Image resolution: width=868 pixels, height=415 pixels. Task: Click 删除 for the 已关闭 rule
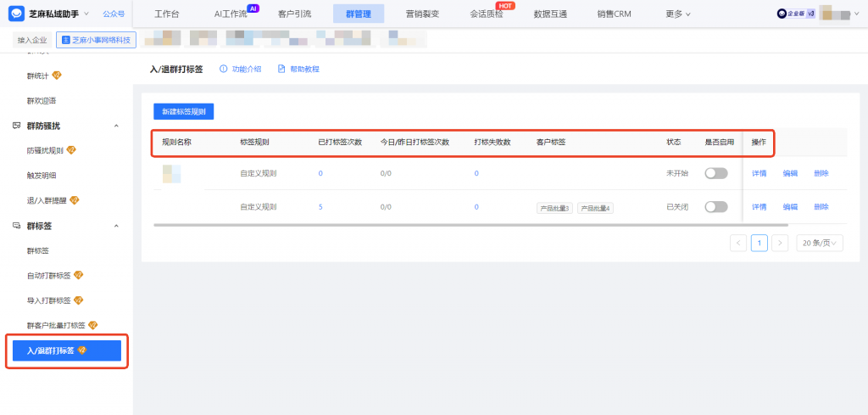[821, 207]
